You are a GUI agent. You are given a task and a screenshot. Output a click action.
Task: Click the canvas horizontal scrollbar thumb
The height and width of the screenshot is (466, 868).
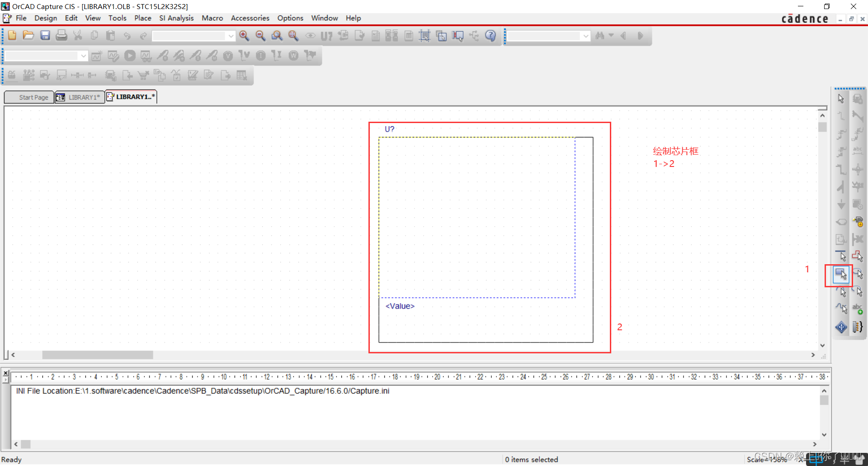pyautogui.click(x=98, y=355)
